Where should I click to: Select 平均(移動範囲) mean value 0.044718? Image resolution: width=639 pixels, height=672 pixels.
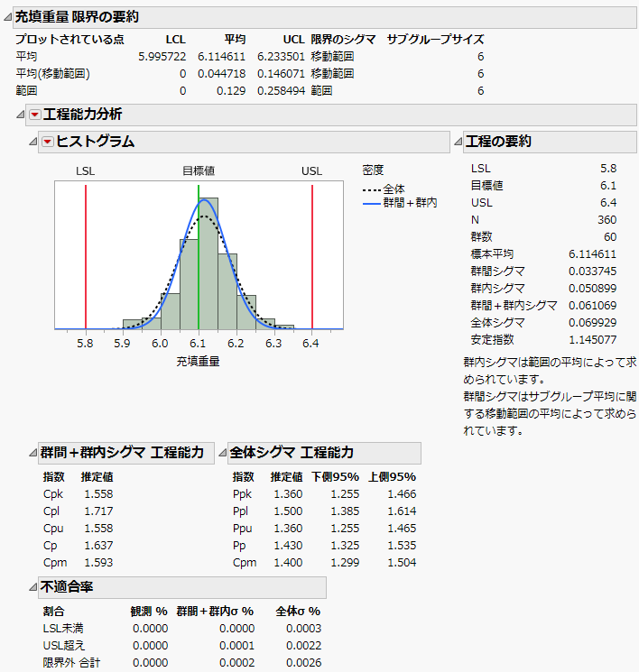click(222, 74)
